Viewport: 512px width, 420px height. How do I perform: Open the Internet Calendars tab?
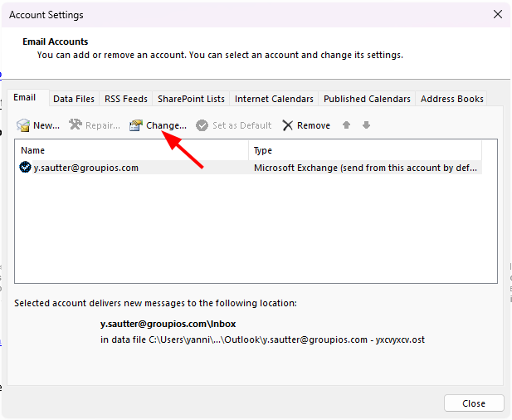(274, 99)
